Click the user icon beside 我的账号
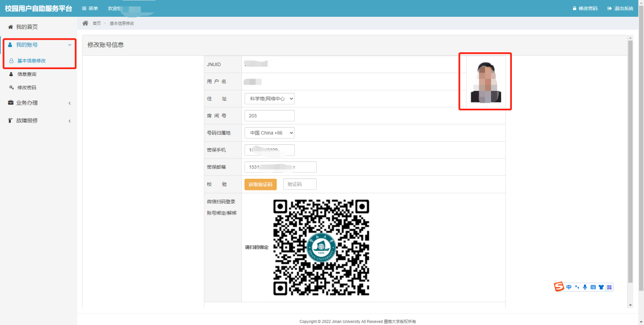644x325 pixels. (x=10, y=45)
